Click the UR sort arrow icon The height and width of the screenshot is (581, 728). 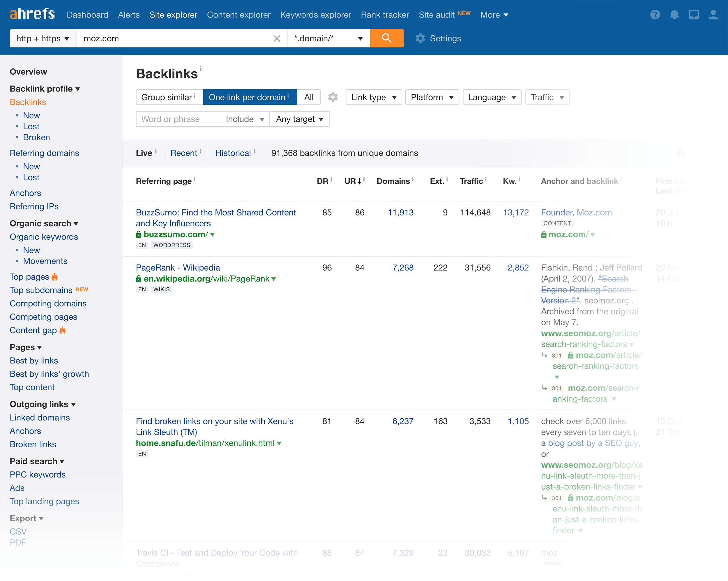tap(360, 181)
